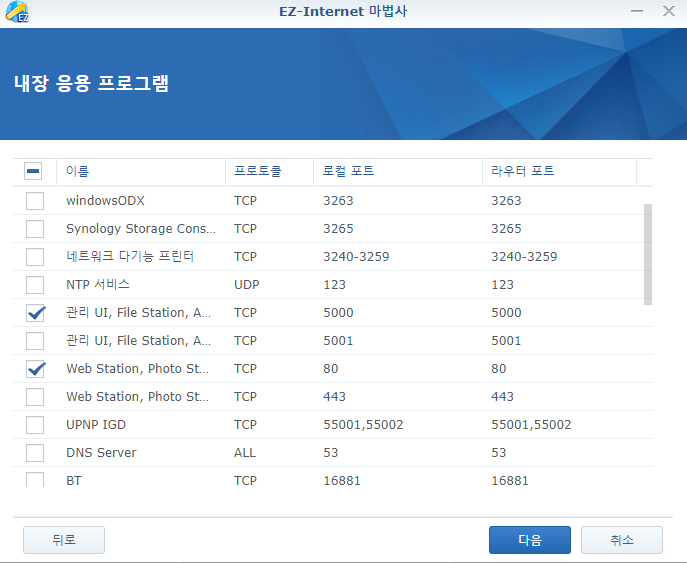Click the local port 80 cell
This screenshot has height=563, width=687.
point(331,369)
